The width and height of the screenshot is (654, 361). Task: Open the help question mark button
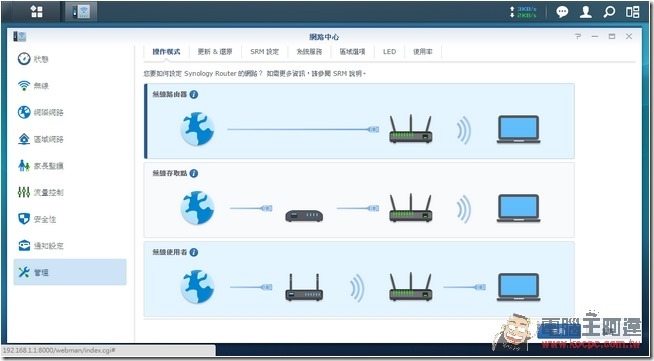[x=578, y=37]
